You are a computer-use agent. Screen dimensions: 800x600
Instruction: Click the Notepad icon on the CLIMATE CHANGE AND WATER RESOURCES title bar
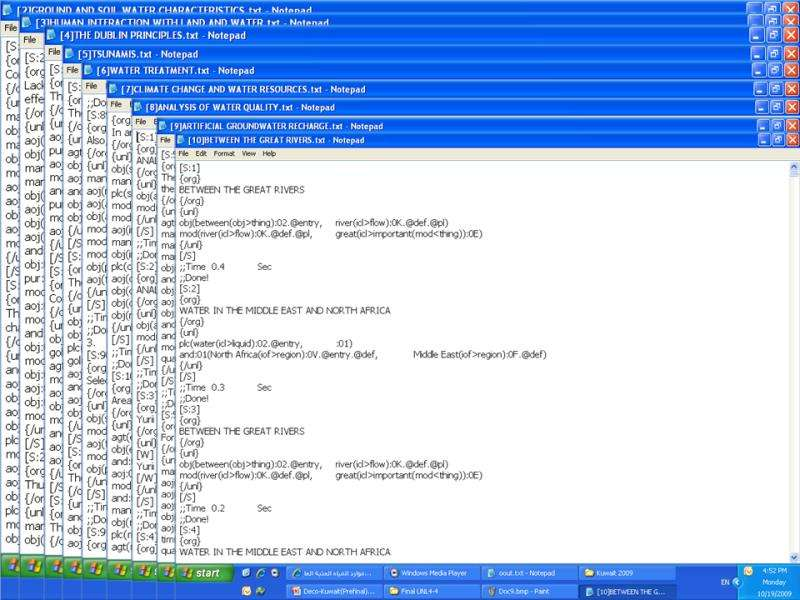(112, 89)
